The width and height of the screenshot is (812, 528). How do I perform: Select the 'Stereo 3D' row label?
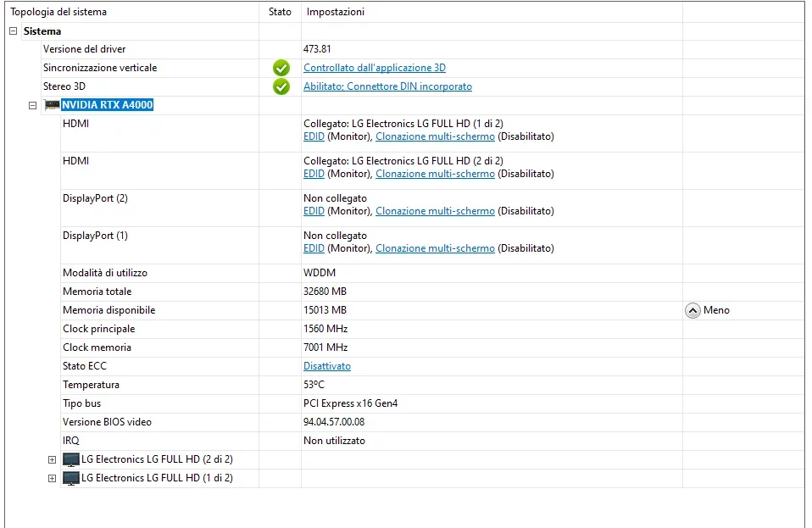64,86
